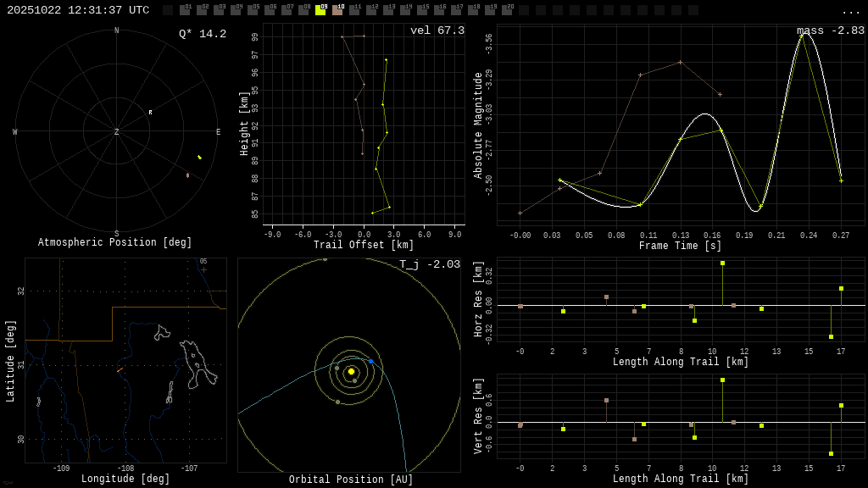Screen dimensions: 868x488
Task: Select station indicator 09 highlighted in yellow
Action: pyautogui.click(x=320, y=10)
